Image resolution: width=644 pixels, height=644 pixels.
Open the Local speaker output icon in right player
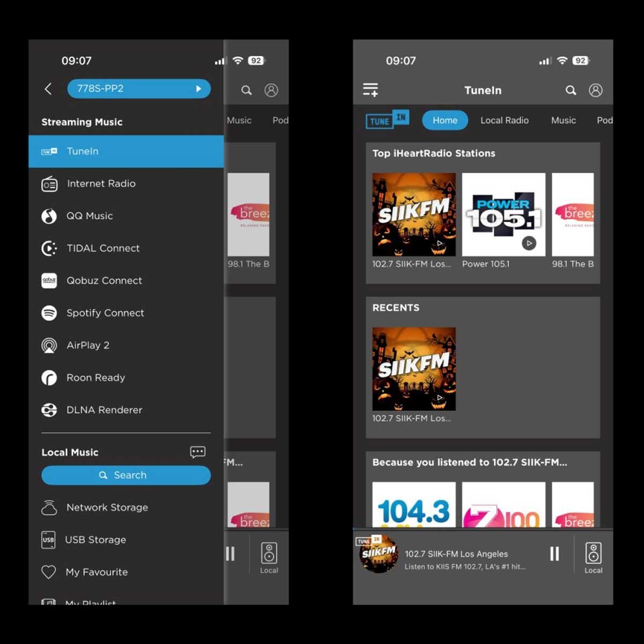(x=593, y=558)
